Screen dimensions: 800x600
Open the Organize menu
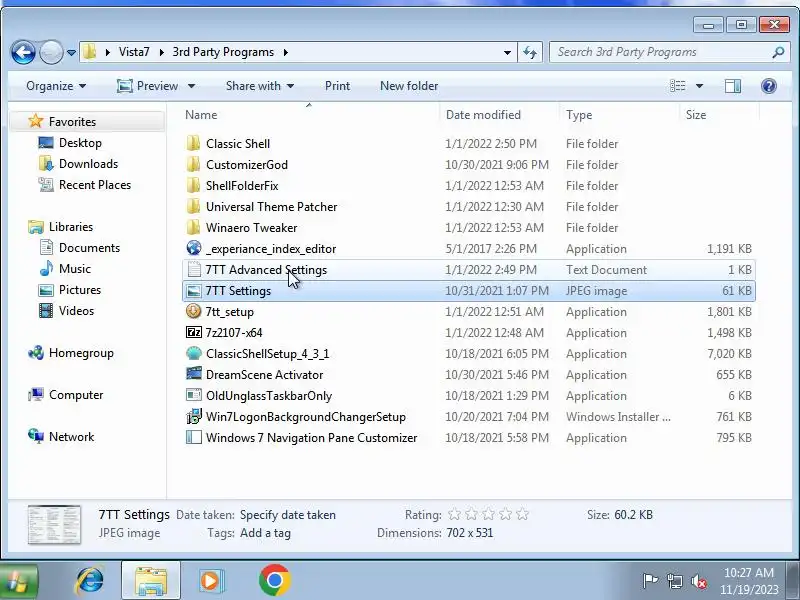click(56, 86)
